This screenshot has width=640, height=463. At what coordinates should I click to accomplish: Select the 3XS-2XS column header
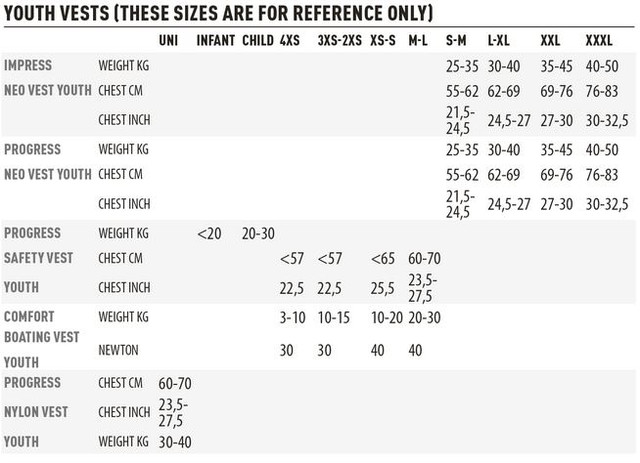click(x=337, y=41)
